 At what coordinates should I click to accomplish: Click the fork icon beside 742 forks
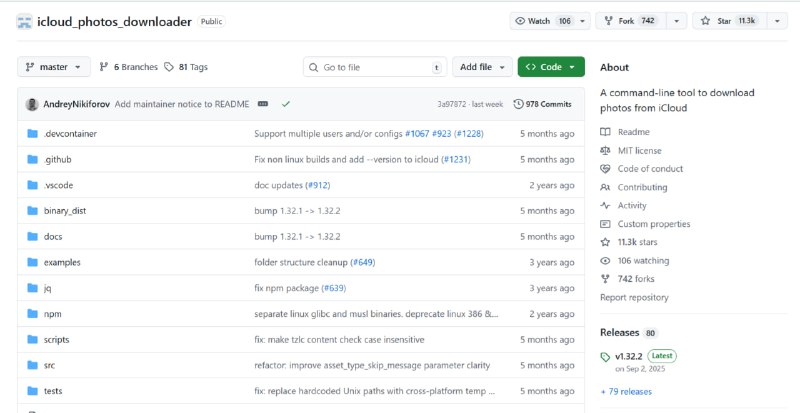605,279
